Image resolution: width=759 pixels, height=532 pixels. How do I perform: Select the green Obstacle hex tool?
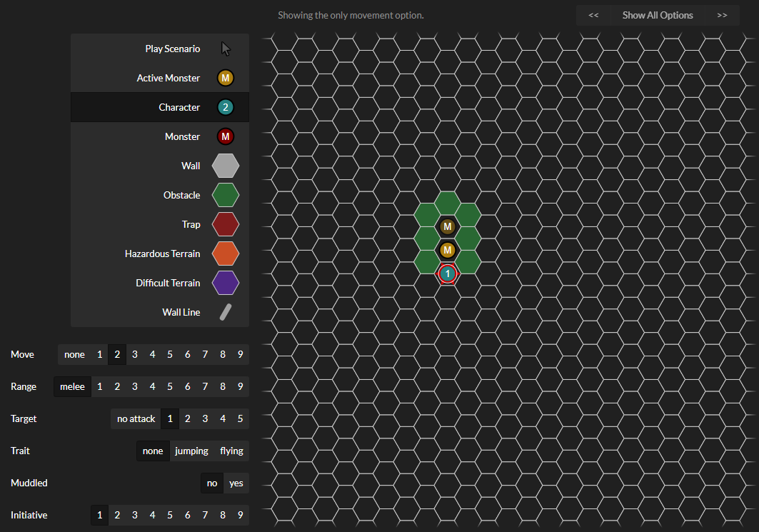[226, 195]
